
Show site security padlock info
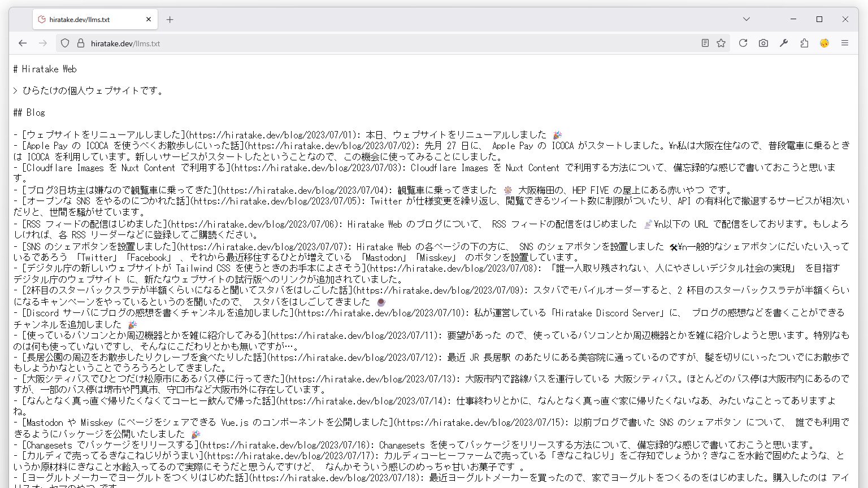(x=80, y=43)
